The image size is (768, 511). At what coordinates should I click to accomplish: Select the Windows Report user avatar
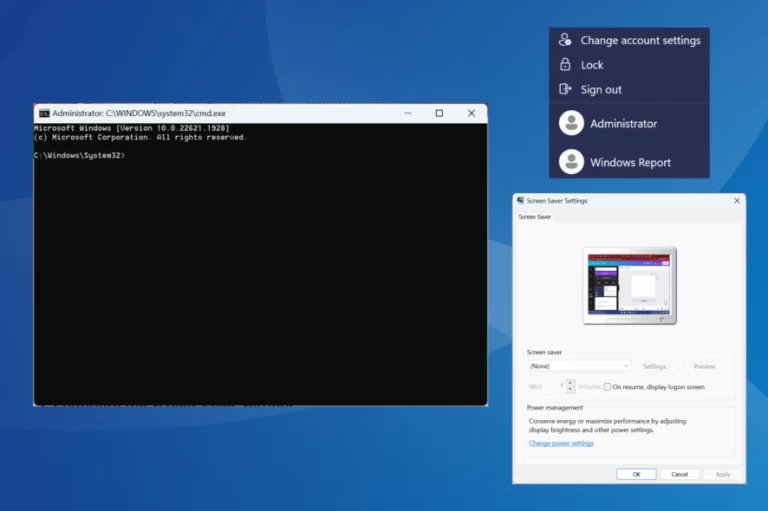point(571,162)
